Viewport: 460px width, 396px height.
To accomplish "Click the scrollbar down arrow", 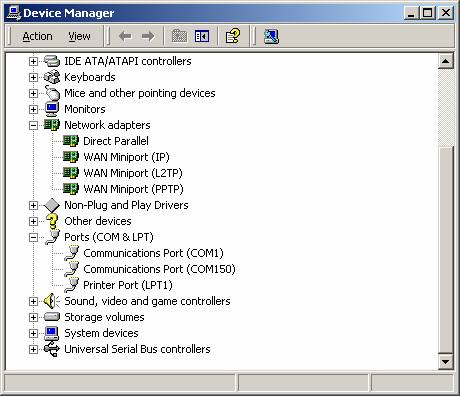I will tap(446, 362).
